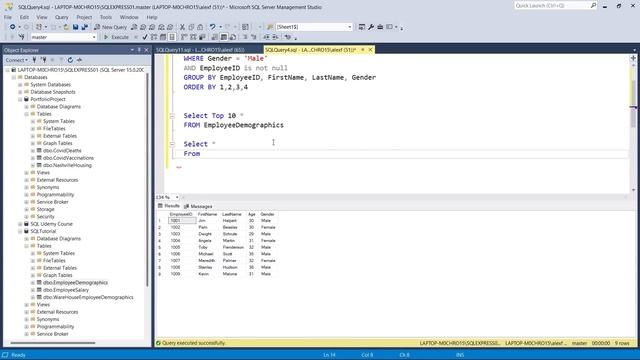640x360 pixels.
Task: Click the Object Explorer horizontal scrollbar
Action: pyautogui.click(x=53, y=343)
